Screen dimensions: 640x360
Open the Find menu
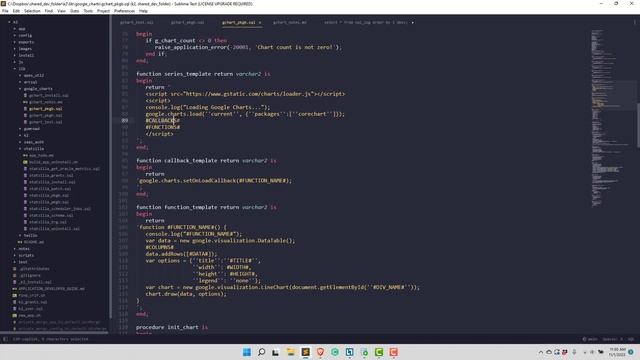pyautogui.click(x=49, y=11)
